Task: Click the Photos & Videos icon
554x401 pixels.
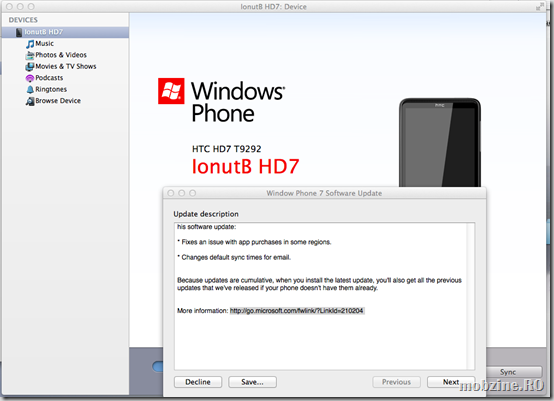Action: coord(30,55)
